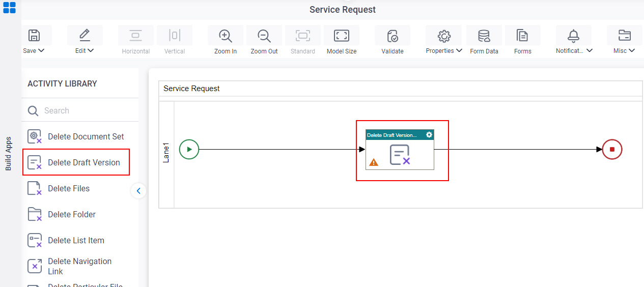The height and width of the screenshot is (287, 644).
Task: Click the Zoom In magnifier icon
Action: (226, 36)
